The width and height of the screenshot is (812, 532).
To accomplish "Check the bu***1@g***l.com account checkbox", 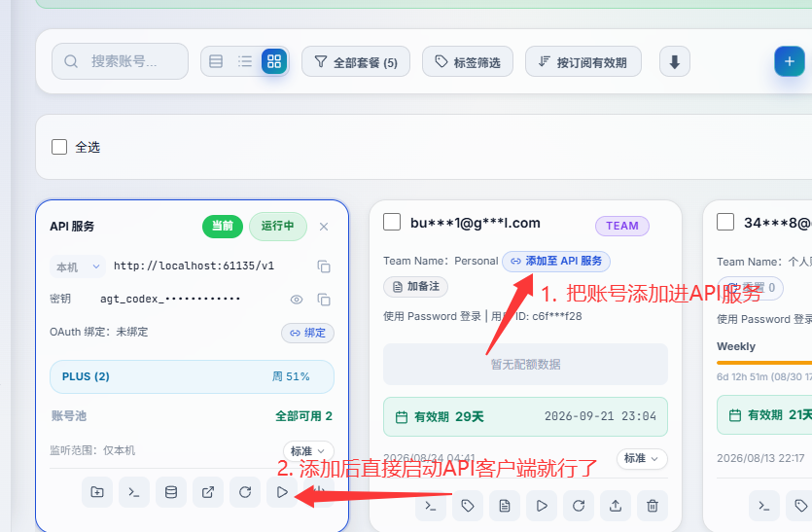I will tap(392, 222).
